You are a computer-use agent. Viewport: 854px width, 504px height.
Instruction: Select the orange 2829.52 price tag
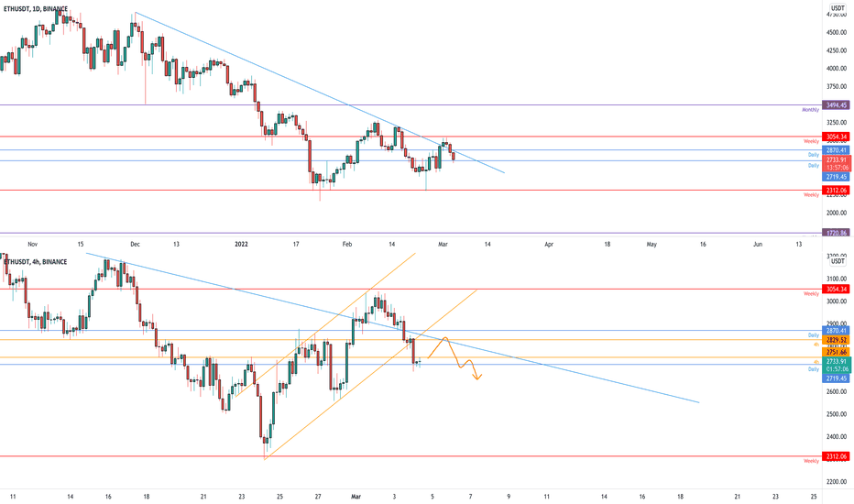click(x=836, y=340)
